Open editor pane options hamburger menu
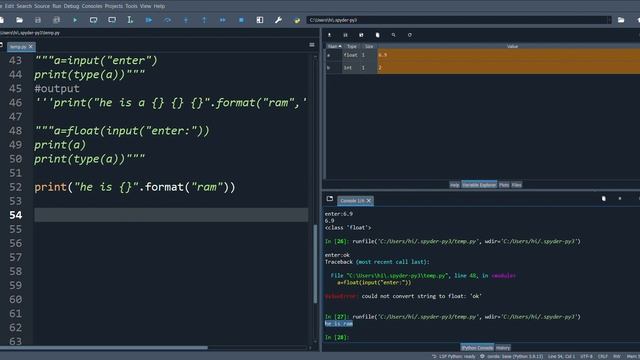The height and width of the screenshot is (360, 640). (312, 45)
